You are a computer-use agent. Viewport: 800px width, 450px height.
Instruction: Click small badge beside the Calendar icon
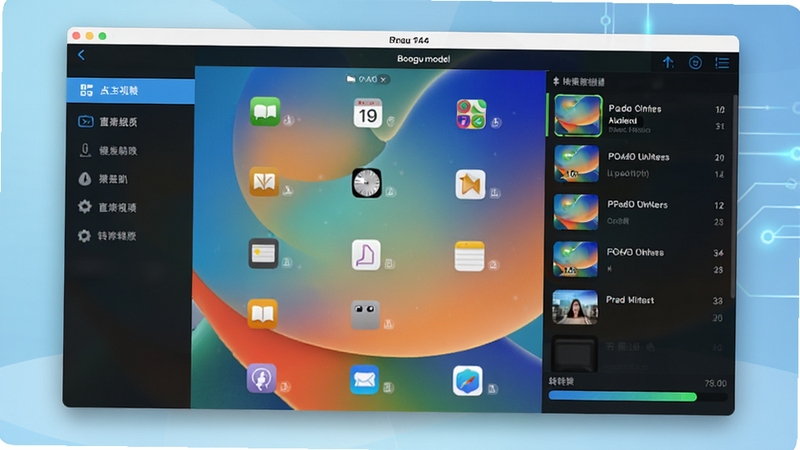tap(391, 121)
